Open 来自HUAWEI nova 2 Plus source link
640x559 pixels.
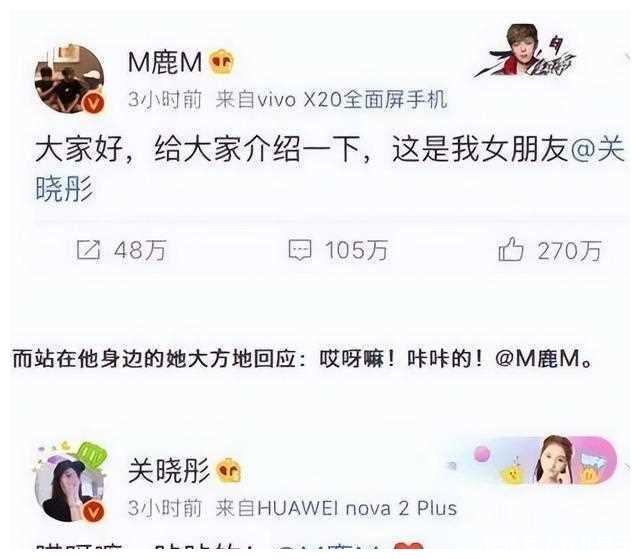[336, 508]
